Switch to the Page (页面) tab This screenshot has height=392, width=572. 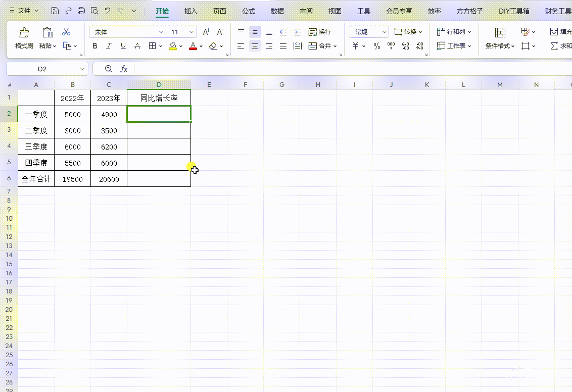click(x=220, y=11)
